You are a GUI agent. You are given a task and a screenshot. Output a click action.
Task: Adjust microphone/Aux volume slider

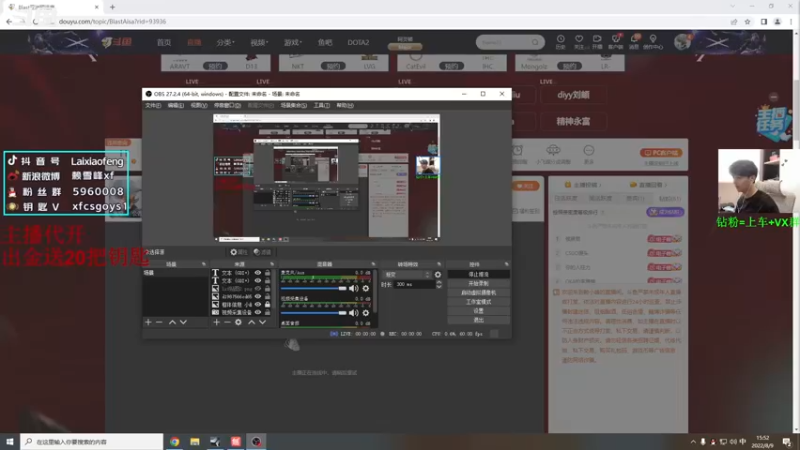313,288
